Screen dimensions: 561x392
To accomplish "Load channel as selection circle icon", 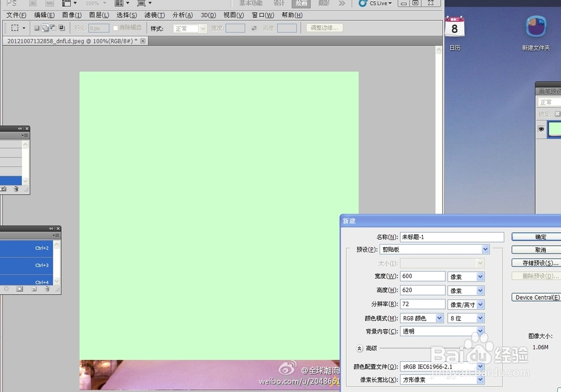I will tap(6, 289).
